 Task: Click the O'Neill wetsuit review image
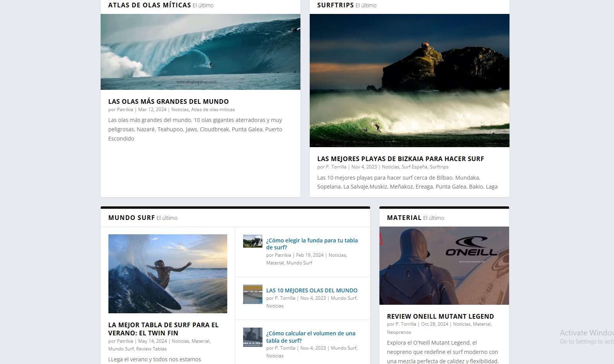pos(444,266)
